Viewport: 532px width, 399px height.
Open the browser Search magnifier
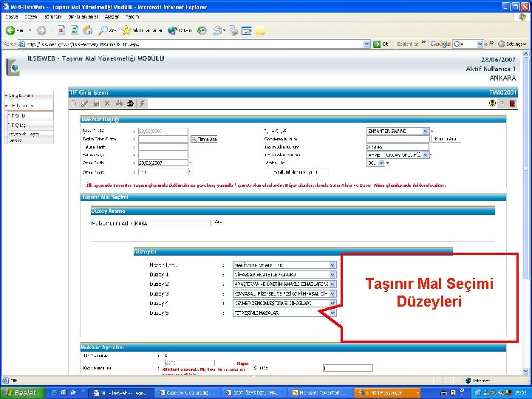(103, 30)
